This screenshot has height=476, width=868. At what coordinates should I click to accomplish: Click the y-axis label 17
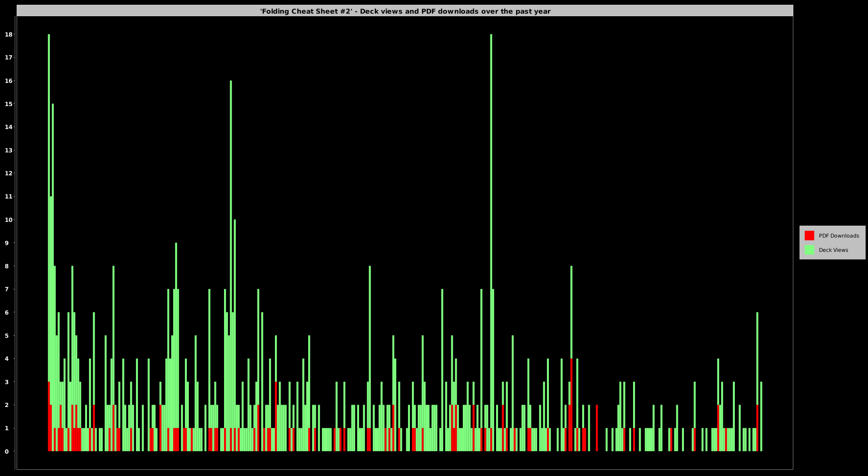coord(8,58)
